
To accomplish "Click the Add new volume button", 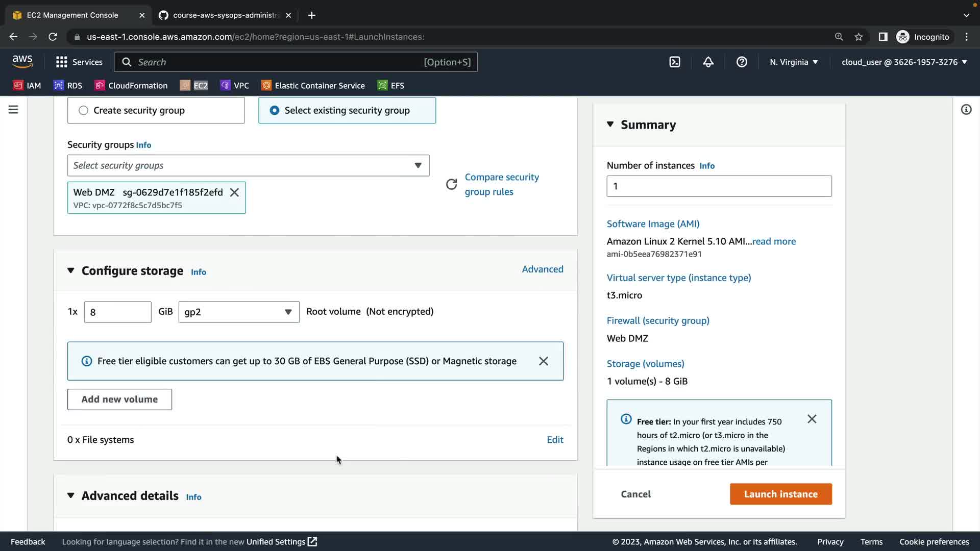I will click(119, 399).
